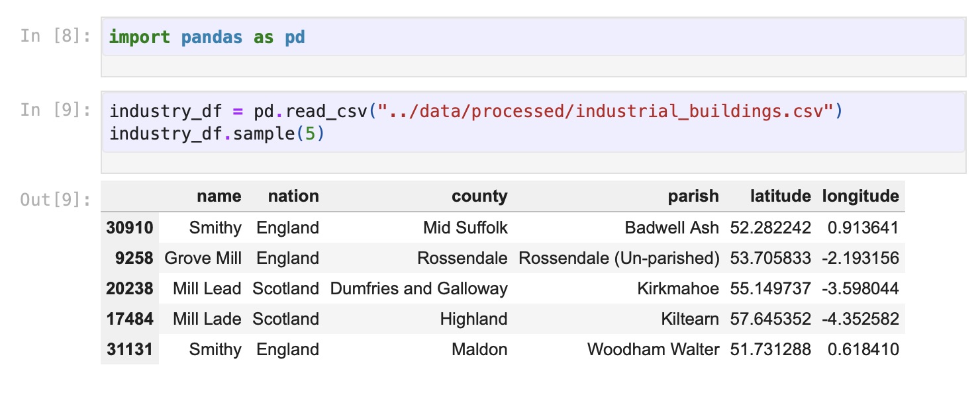The image size is (980, 418).
Task: Click the parish column header
Action: click(x=693, y=196)
